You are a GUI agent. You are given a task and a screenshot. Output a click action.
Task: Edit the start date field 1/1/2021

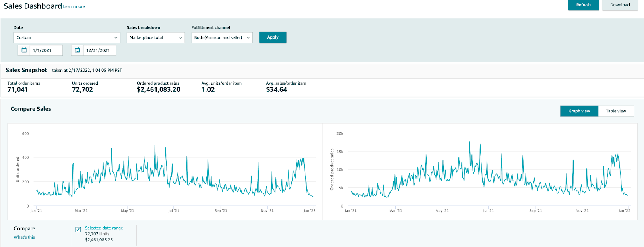click(x=46, y=50)
